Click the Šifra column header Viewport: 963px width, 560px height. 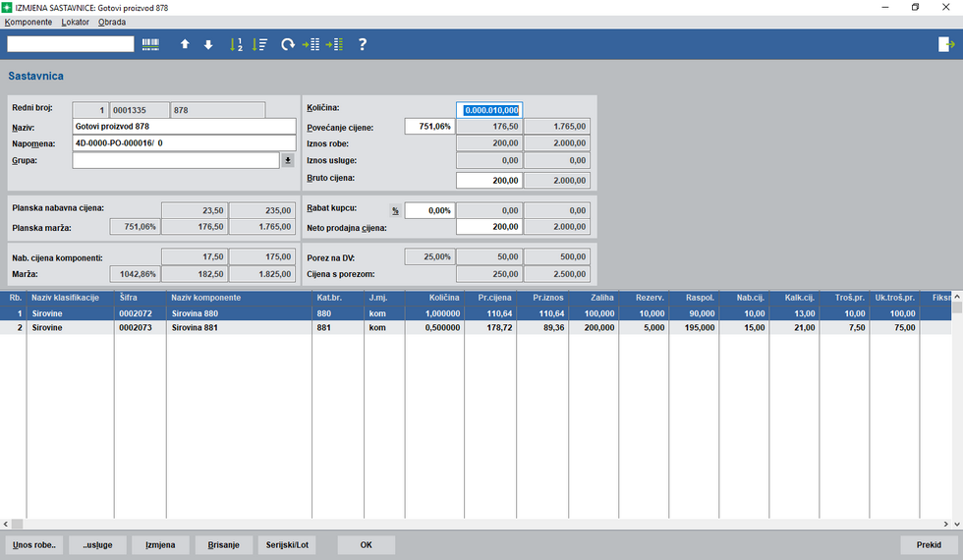tap(140, 298)
